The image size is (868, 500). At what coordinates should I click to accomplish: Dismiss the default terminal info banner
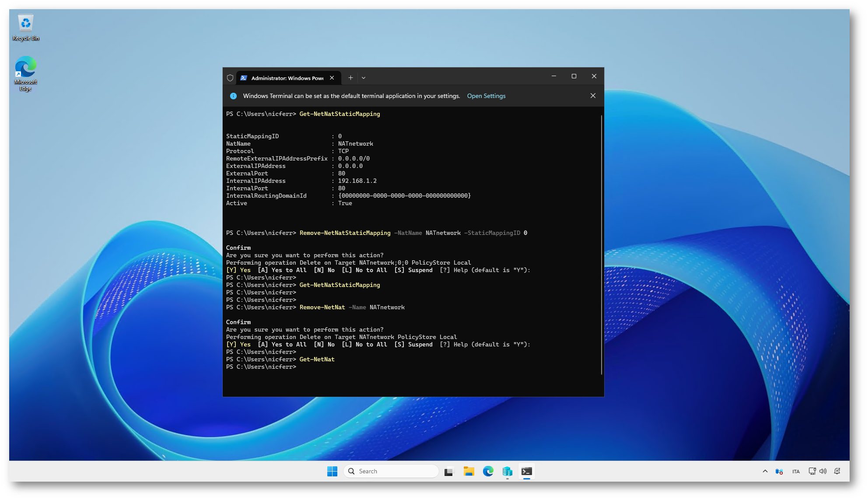click(593, 96)
